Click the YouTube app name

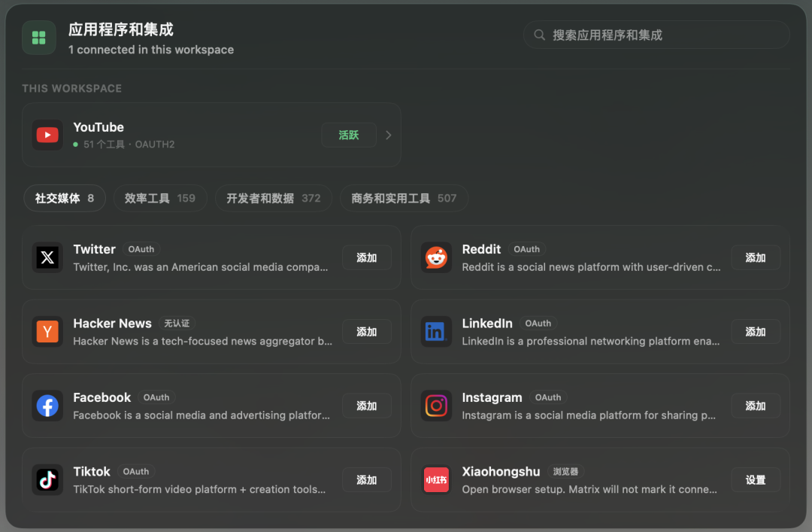(x=98, y=127)
